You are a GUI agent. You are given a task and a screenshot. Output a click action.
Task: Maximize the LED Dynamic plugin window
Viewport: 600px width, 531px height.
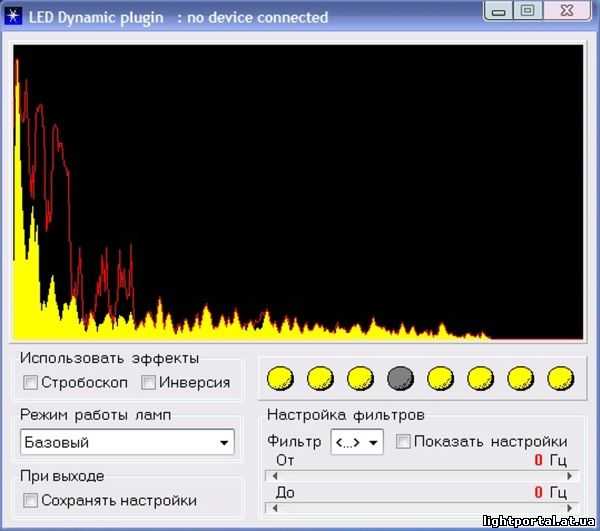528,11
